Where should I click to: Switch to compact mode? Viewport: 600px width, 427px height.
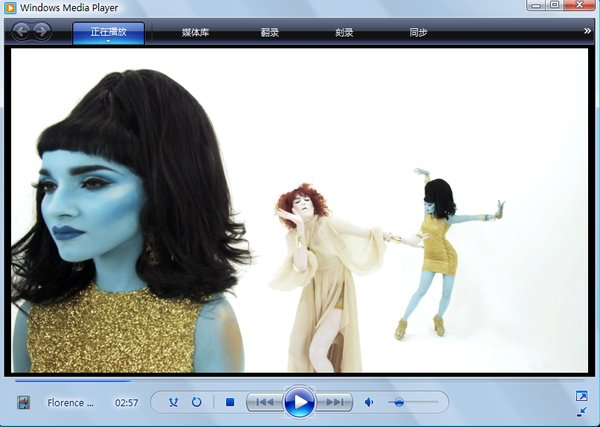[582, 412]
